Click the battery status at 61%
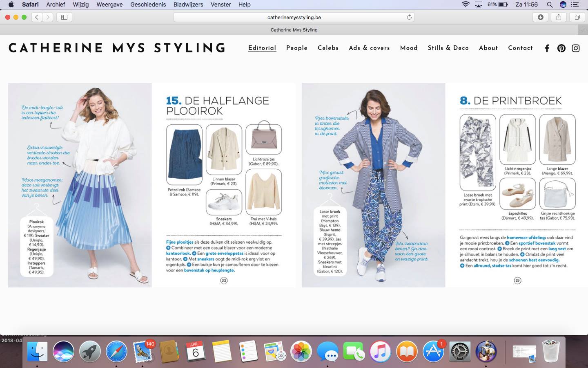Screen dimensions: 588x368 498,4
